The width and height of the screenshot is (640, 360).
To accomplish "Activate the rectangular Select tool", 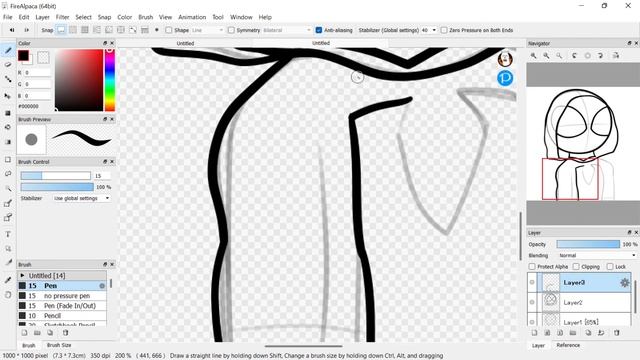I will [x=8, y=159].
